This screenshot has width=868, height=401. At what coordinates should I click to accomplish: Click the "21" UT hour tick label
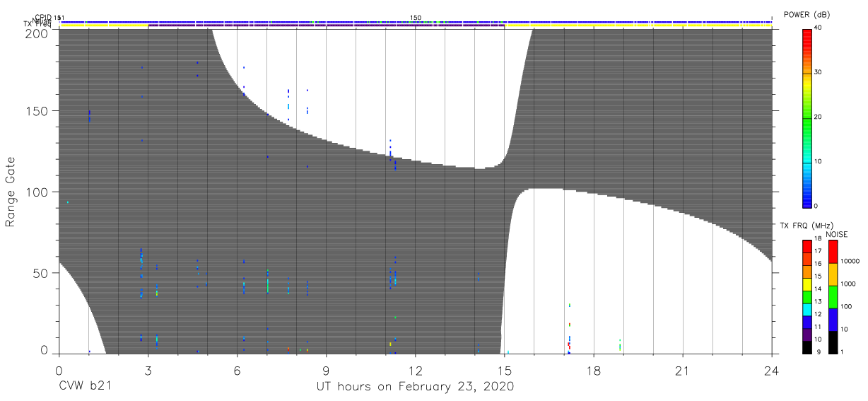[x=682, y=369]
